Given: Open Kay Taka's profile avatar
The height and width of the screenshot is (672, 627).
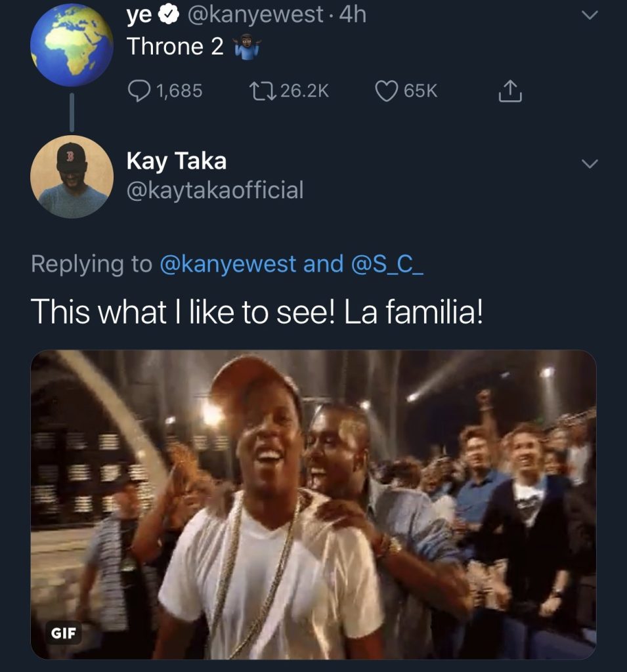Looking at the screenshot, I should (72, 177).
